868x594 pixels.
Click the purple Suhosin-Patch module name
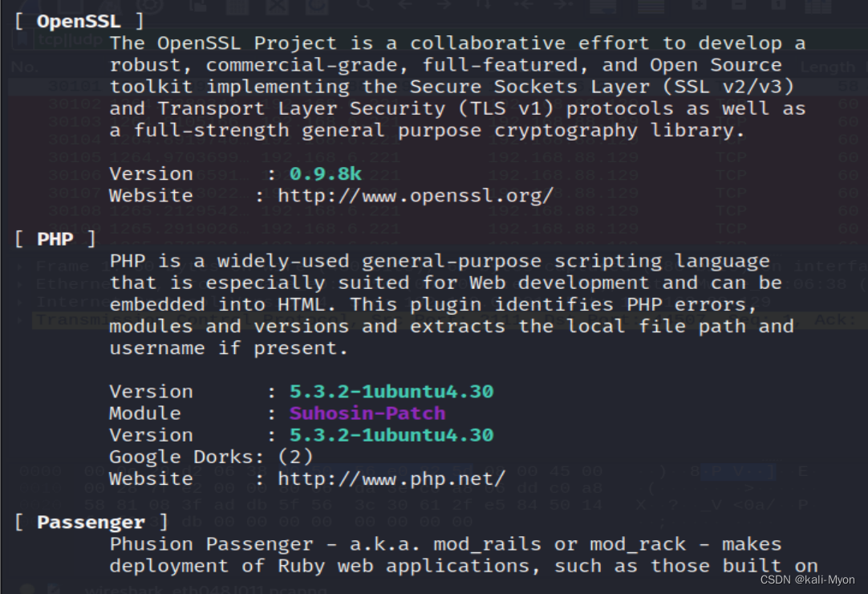(367, 413)
